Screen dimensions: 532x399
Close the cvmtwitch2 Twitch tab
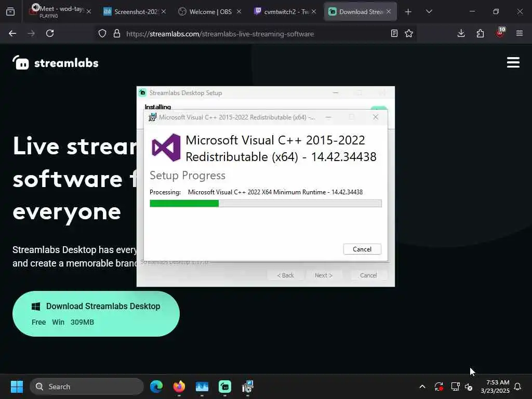(x=314, y=11)
